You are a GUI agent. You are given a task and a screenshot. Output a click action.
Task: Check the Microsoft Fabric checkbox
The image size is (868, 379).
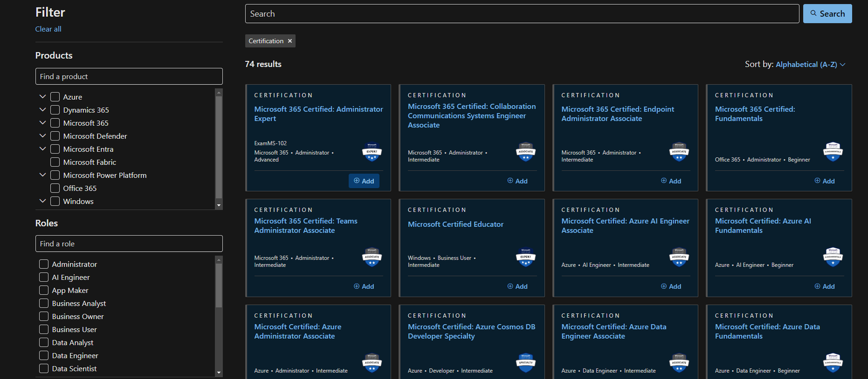click(x=55, y=162)
